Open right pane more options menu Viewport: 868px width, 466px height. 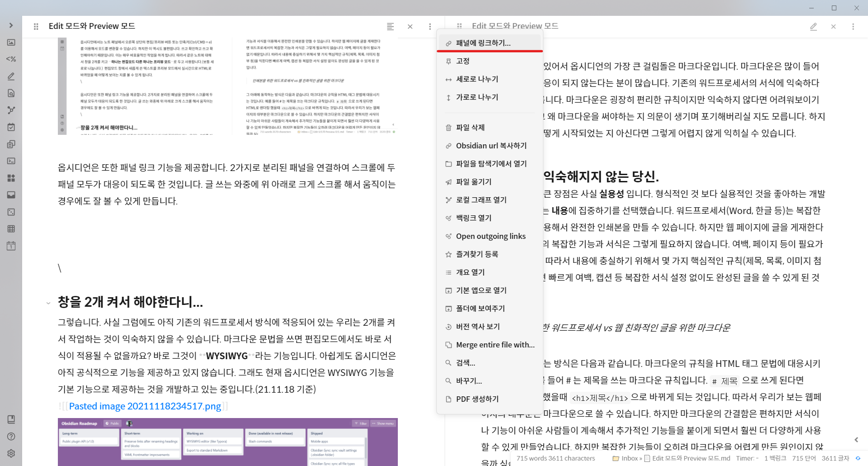853,27
